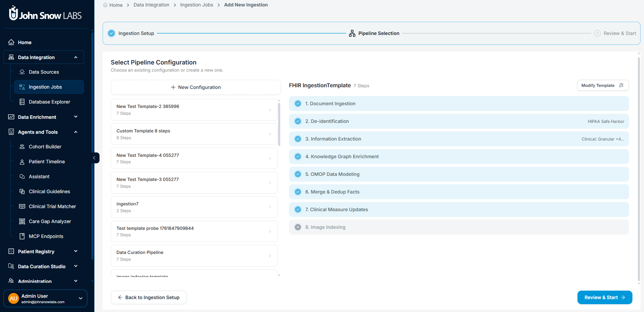Click the Ingestion Setup completed step checkmark
The image size is (644, 312).
tap(111, 33)
